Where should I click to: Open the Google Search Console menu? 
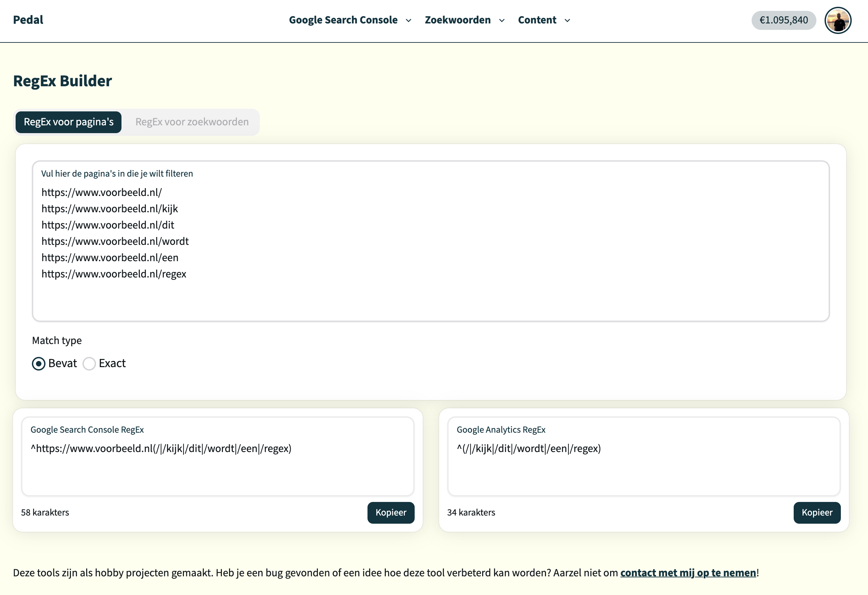[343, 20]
